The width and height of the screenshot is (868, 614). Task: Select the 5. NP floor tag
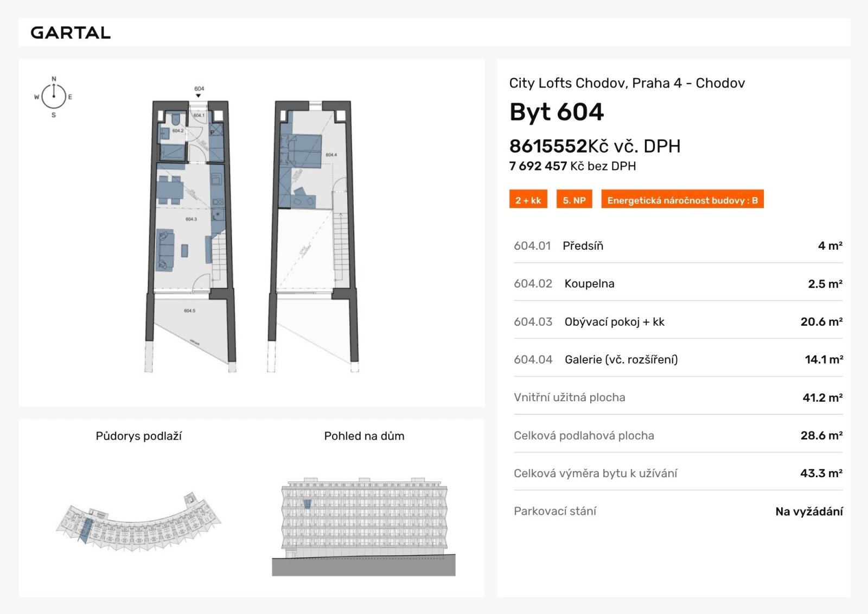coord(574,200)
